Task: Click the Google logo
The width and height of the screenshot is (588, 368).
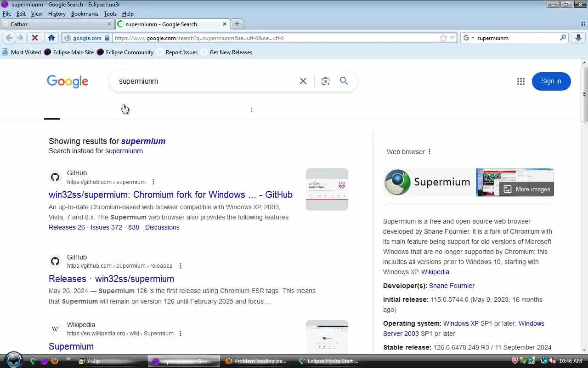Action: [68, 81]
